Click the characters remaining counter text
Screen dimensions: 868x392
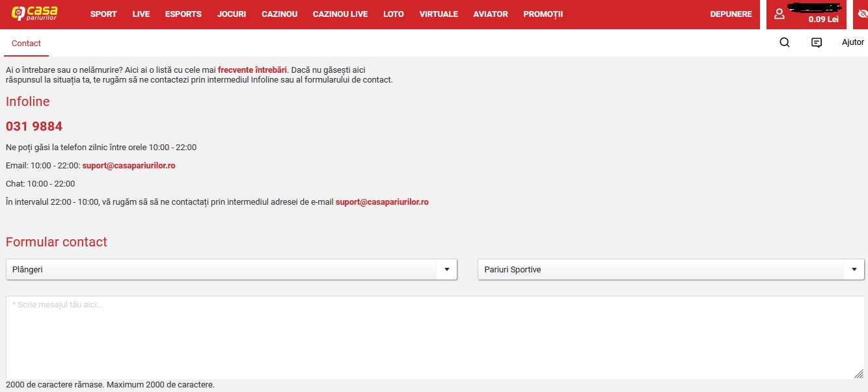(110, 385)
